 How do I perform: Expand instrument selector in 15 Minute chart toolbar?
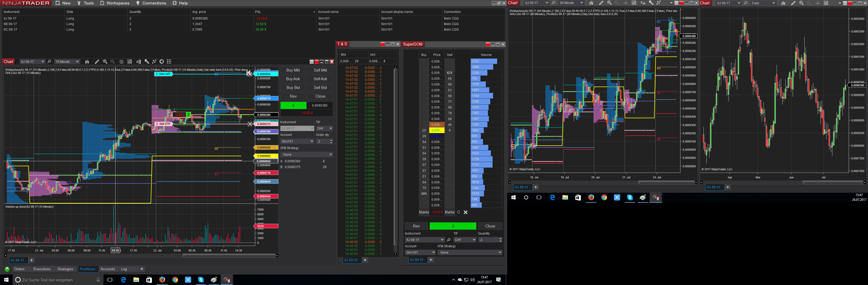pyautogui.click(x=43, y=61)
